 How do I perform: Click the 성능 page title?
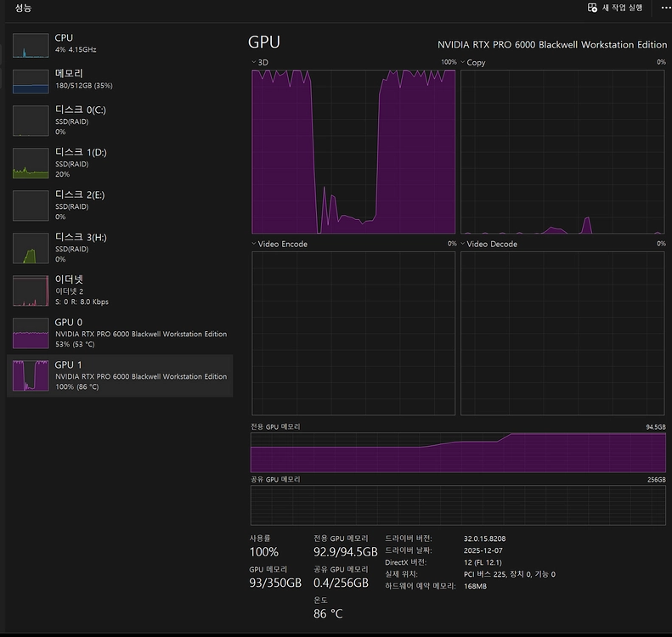tap(23, 8)
